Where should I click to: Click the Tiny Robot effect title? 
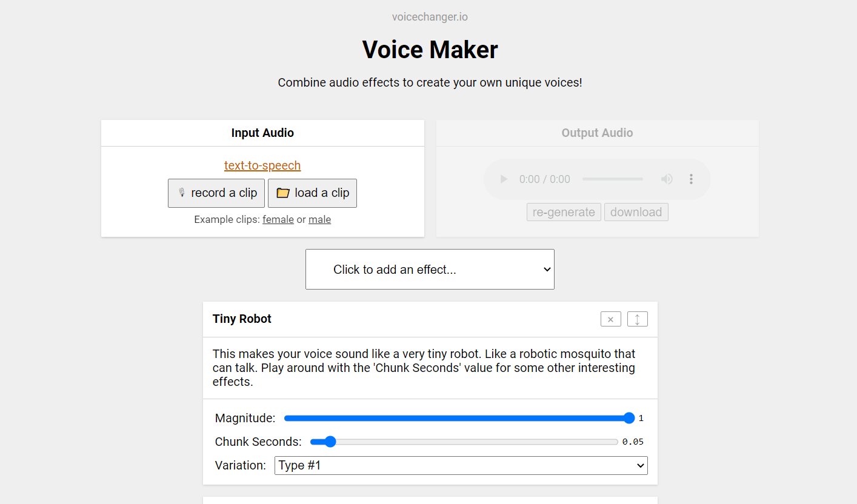(x=242, y=319)
